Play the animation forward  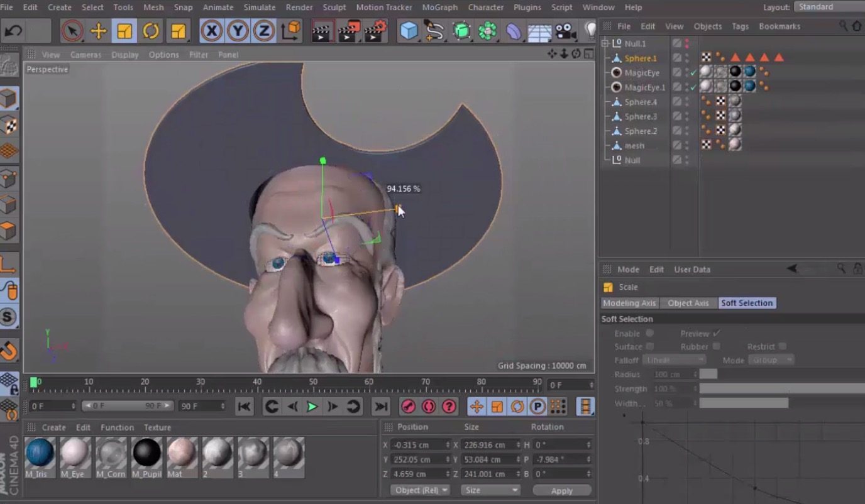click(x=312, y=407)
